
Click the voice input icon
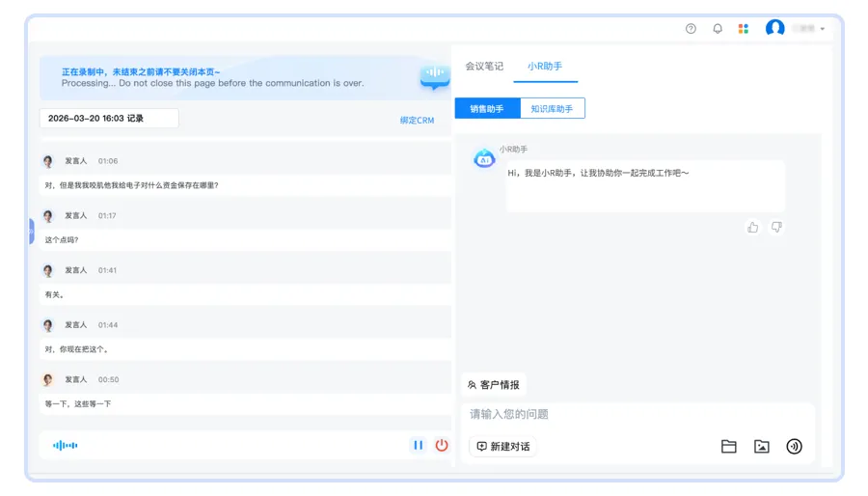[x=795, y=446]
